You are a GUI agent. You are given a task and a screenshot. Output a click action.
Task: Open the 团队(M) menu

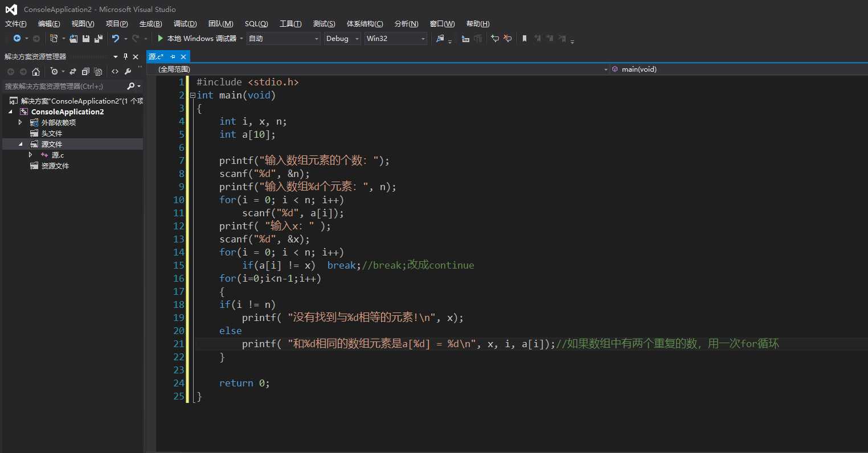pyautogui.click(x=220, y=23)
